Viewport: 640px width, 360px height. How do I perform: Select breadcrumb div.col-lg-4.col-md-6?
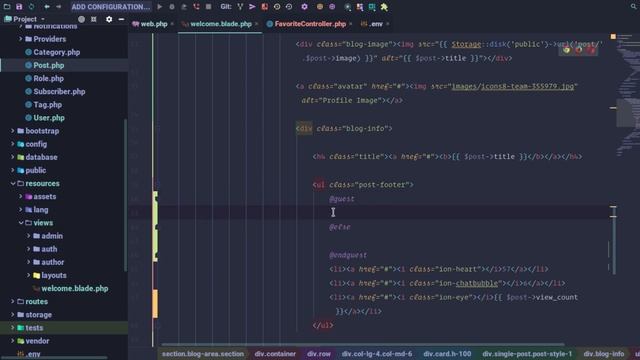(x=377, y=354)
